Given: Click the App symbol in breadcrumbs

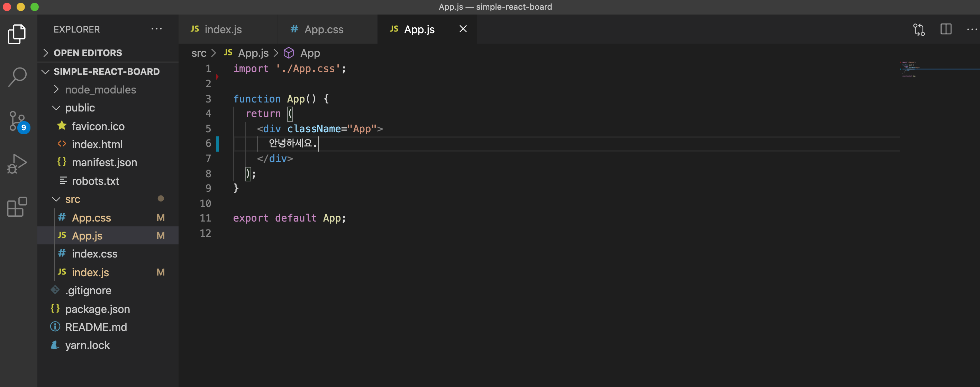Looking at the screenshot, I should (310, 53).
